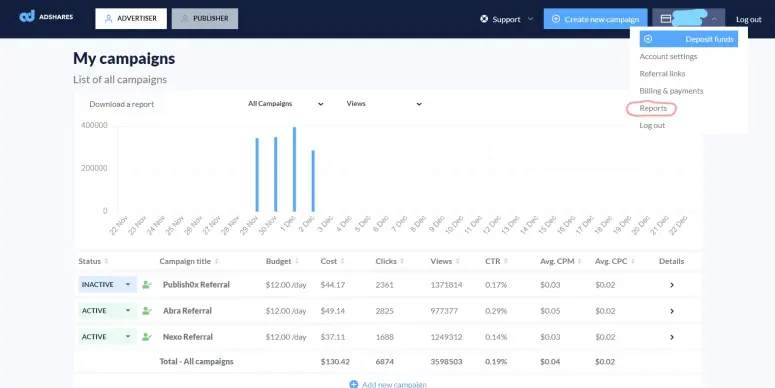Choose Log out in the dropdown menu
This screenshot has width=775, height=388.
pos(652,126)
